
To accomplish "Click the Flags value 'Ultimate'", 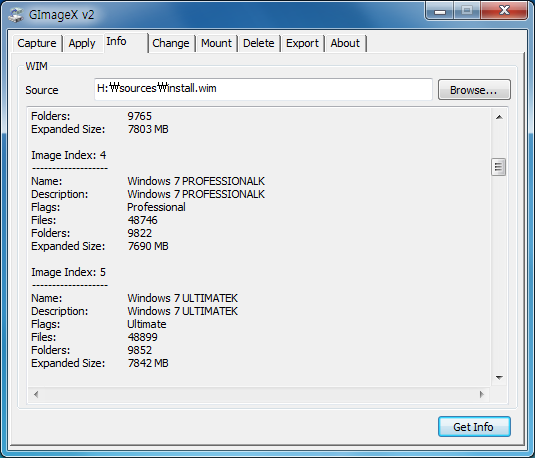I will pos(147,324).
